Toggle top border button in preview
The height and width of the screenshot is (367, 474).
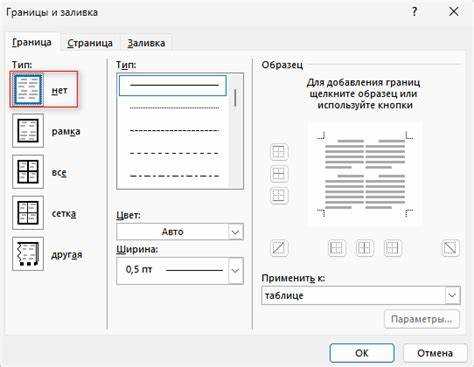279,152
